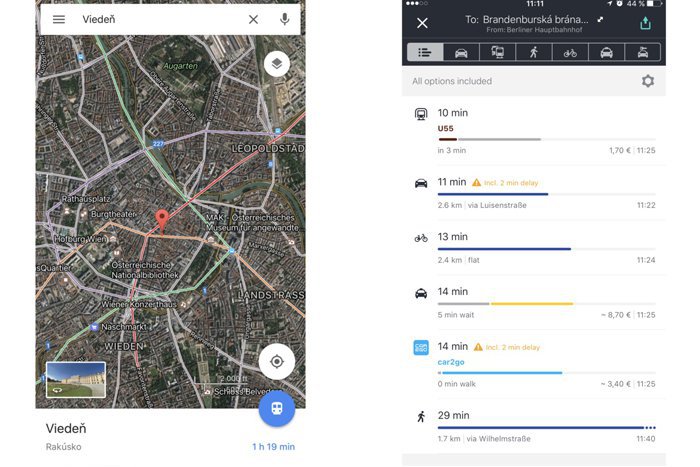Open the hamburger menu in Google Maps
The width and height of the screenshot is (700, 467).
click(x=59, y=19)
